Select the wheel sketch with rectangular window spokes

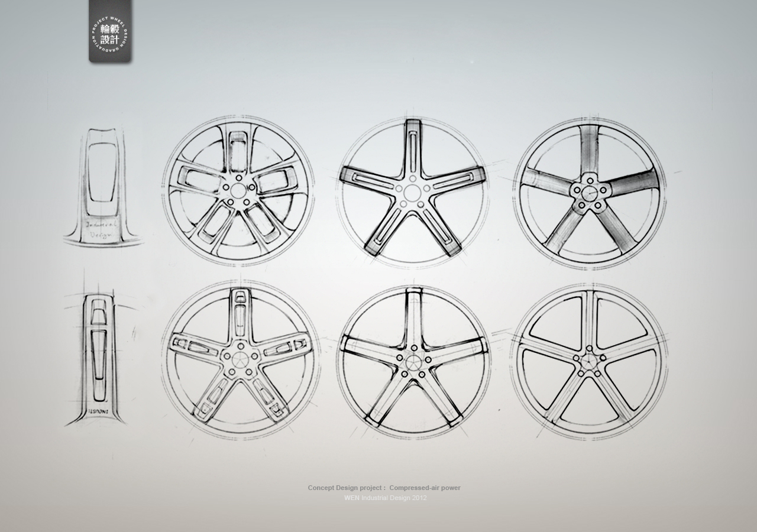[239, 190]
